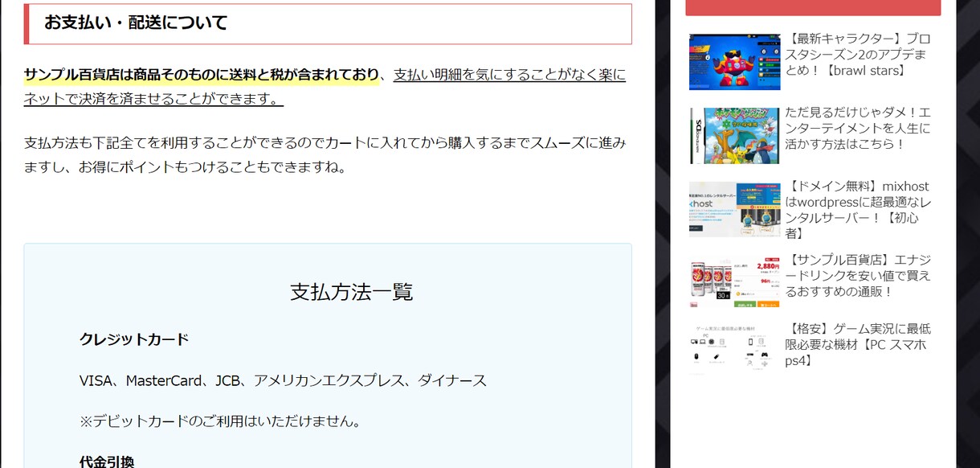The height and width of the screenshot is (468, 980).
Task: Click the mixhost rental server thumbnail
Action: [734, 209]
